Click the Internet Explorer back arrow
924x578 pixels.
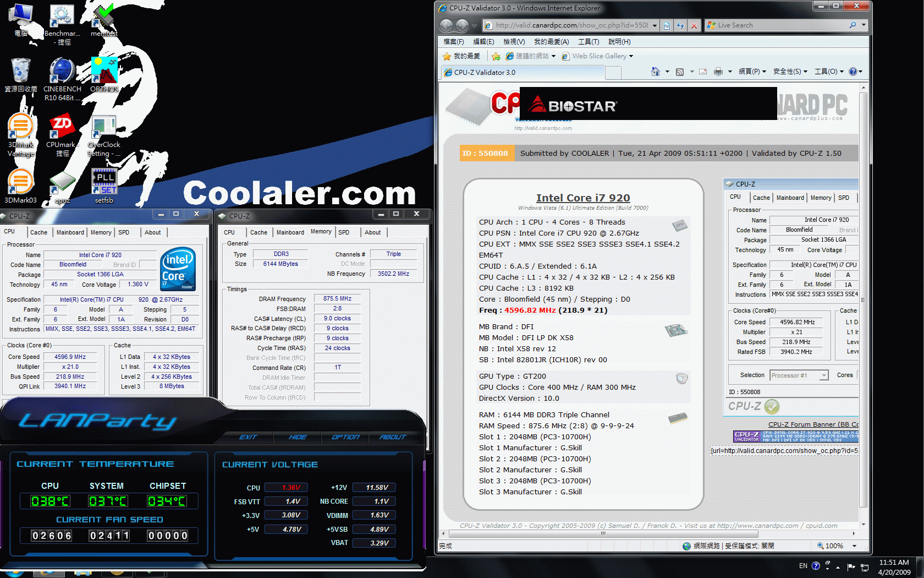pyautogui.click(x=447, y=25)
